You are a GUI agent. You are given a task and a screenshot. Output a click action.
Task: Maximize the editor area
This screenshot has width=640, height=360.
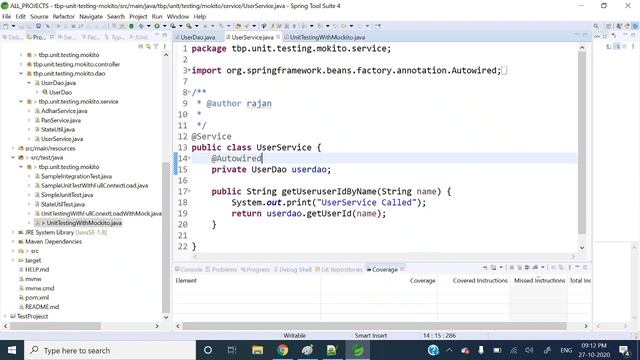pyautogui.click(x=585, y=36)
